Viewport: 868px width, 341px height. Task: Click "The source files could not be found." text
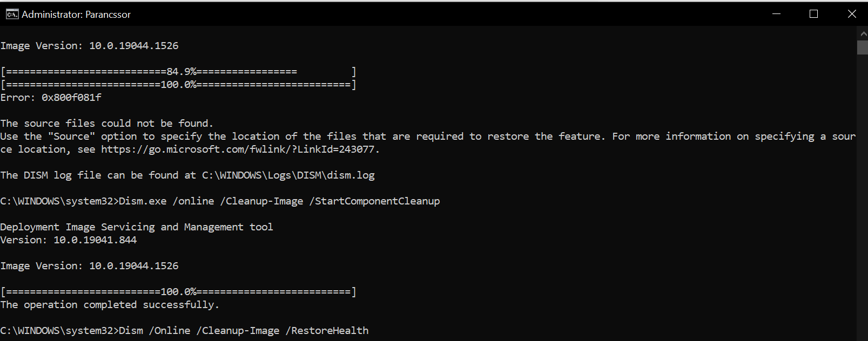coord(107,124)
